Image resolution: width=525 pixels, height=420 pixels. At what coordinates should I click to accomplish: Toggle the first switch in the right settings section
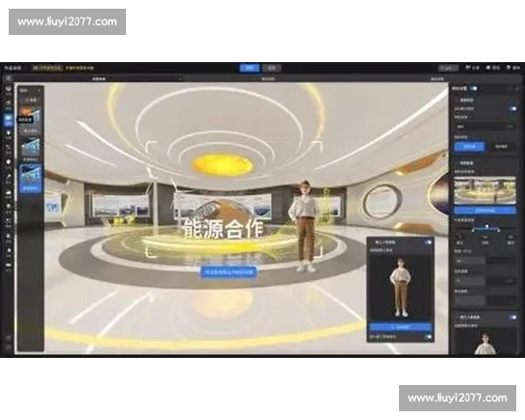512,108
